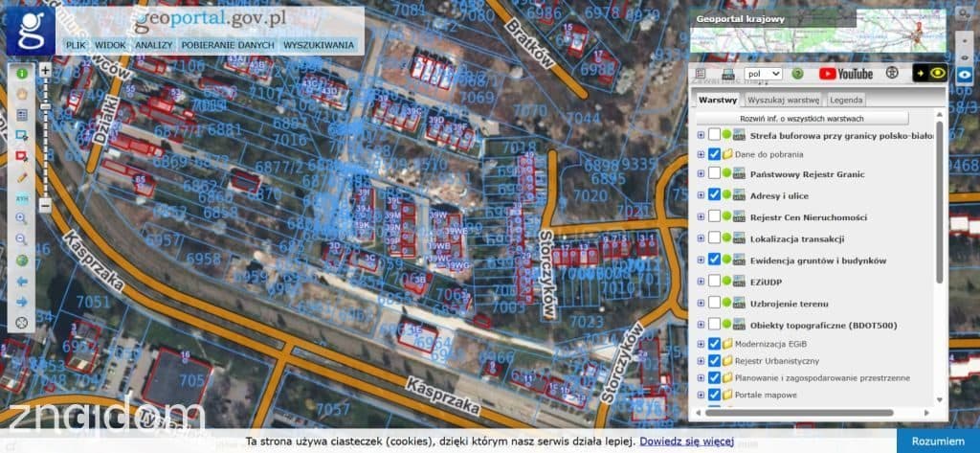Enable the Strefa buforowa layer checkbox
This screenshot has width=980, height=453.
pyautogui.click(x=714, y=134)
